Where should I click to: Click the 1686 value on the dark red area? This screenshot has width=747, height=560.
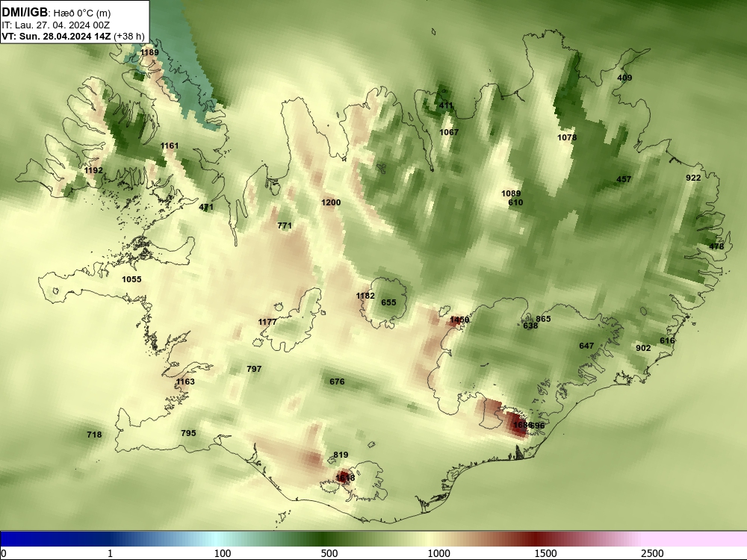point(522,426)
